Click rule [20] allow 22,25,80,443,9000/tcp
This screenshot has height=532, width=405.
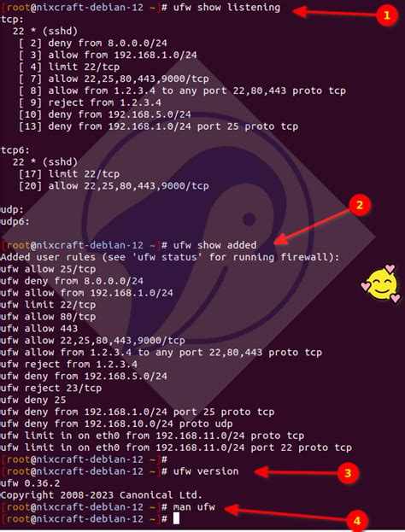pyautogui.click(x=114, y=185)
